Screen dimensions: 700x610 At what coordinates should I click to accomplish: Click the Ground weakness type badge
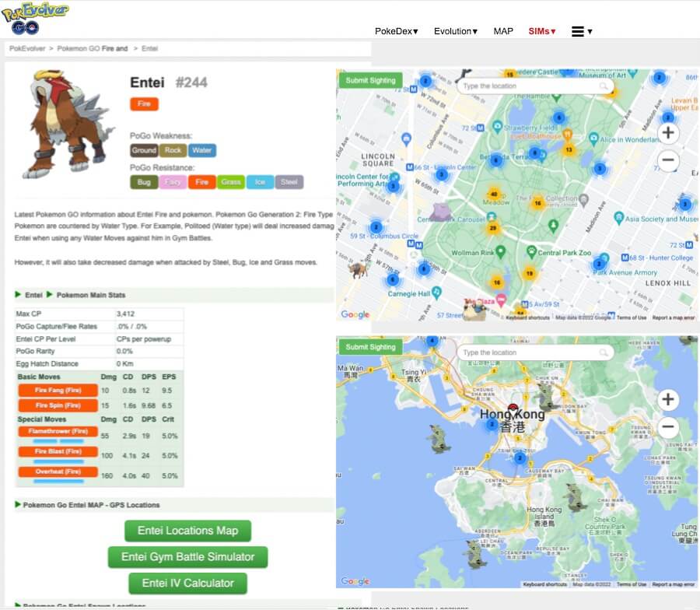[x=144, y=150]
